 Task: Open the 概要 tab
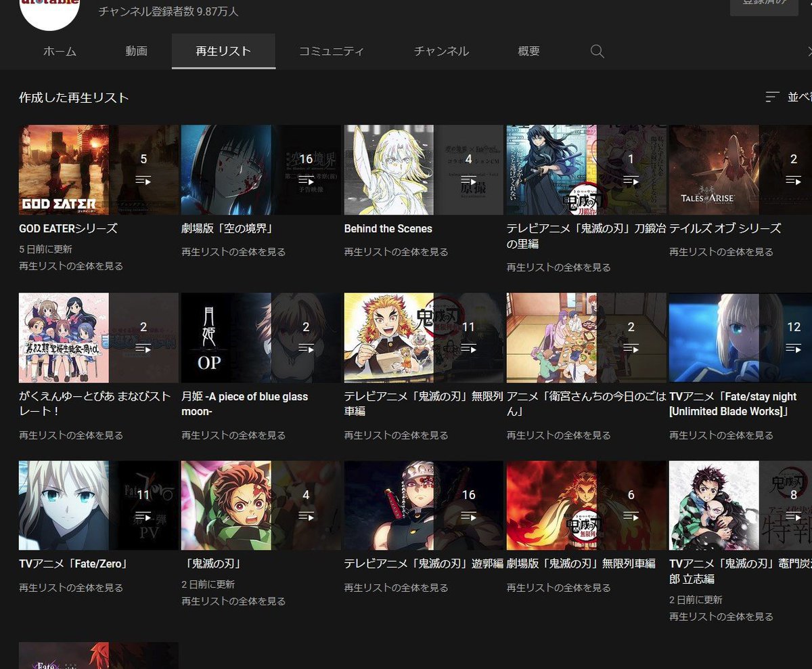click(x=528, y=51)
